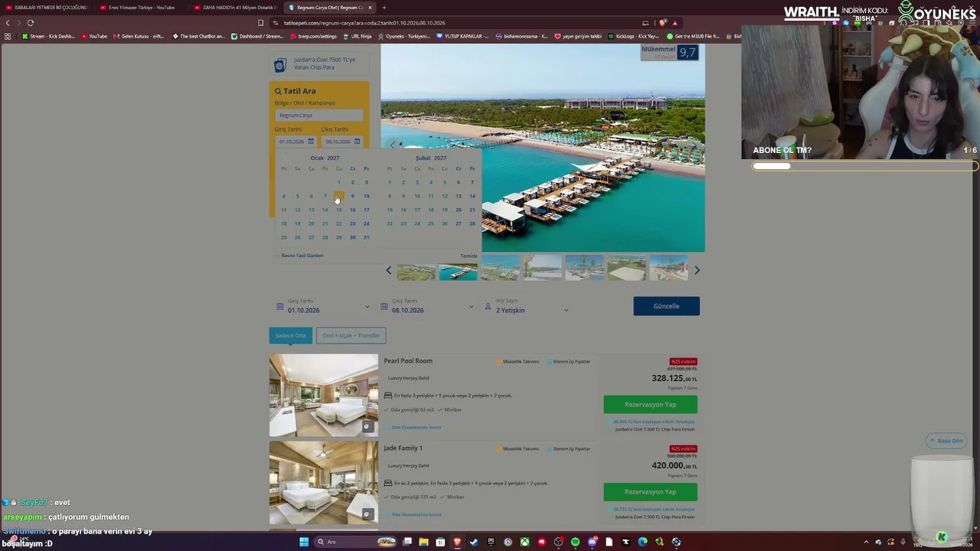
Task: Switch to the ZAHA HADID'in 41 Milyon tab
Action: 235,8
